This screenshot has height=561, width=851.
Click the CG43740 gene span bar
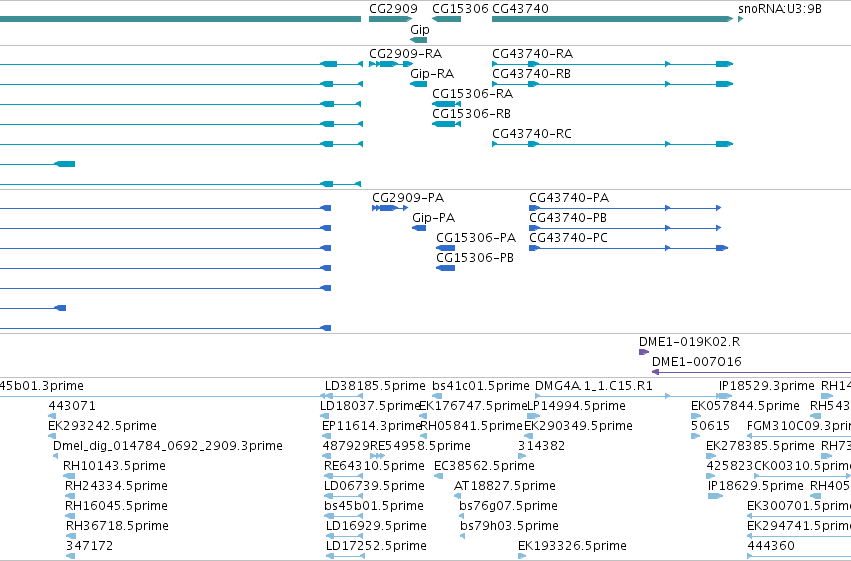[613, 19]
